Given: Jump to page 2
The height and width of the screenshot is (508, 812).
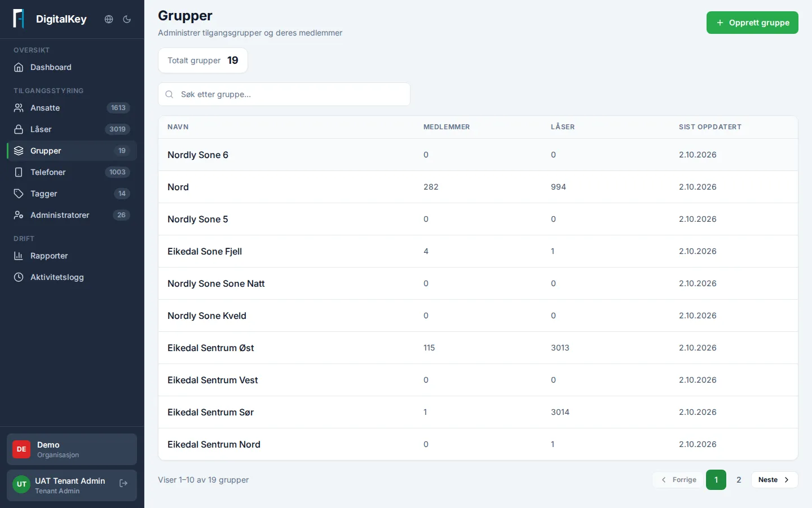Looking at the screenshot, I should pyautogui.click(x=739, y=480).
